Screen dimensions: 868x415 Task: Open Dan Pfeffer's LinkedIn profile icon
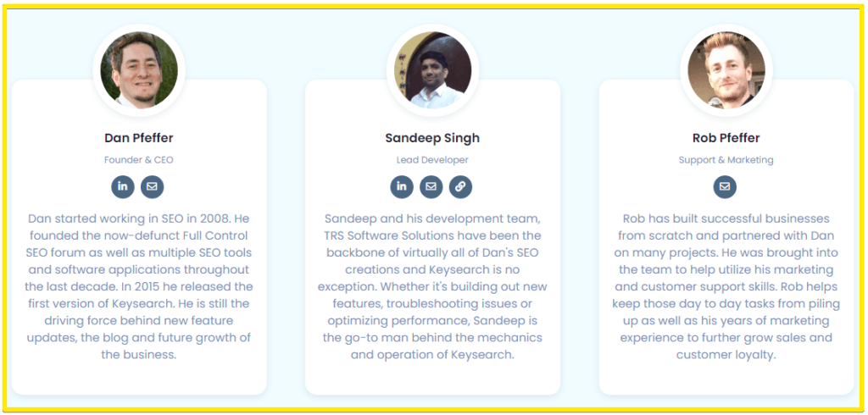coord(123,186)
